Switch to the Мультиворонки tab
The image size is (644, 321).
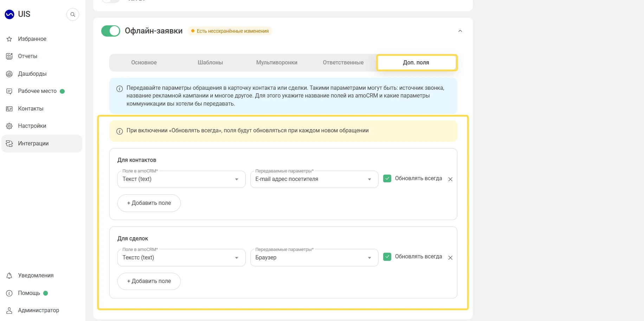click(277, 63)
